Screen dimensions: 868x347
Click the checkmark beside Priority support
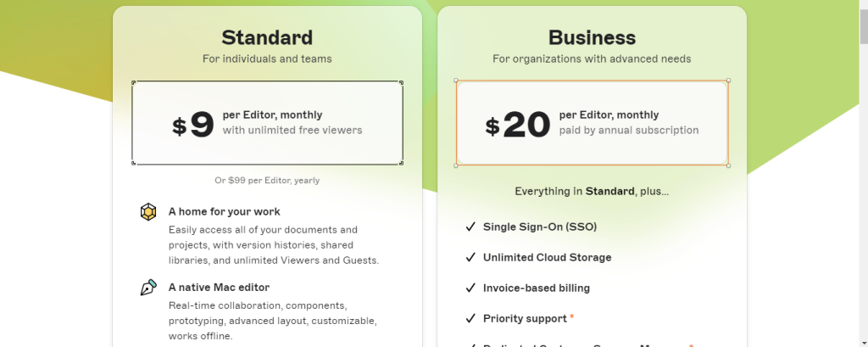[470, 318]
